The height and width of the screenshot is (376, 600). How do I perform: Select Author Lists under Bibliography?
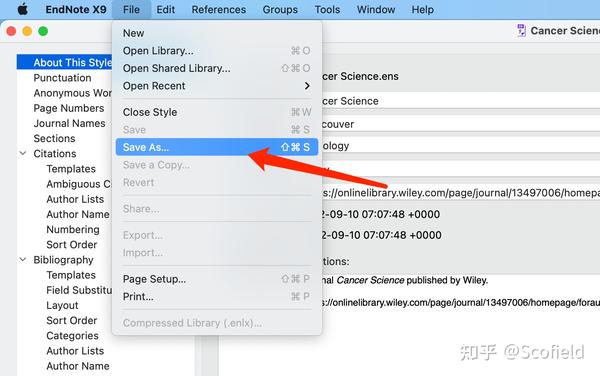75,351
